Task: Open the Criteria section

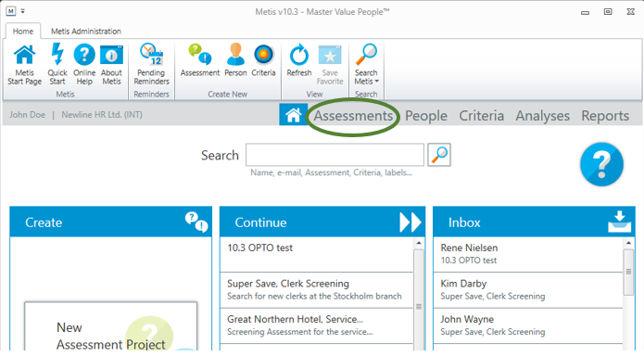Action: click(481, 116)
